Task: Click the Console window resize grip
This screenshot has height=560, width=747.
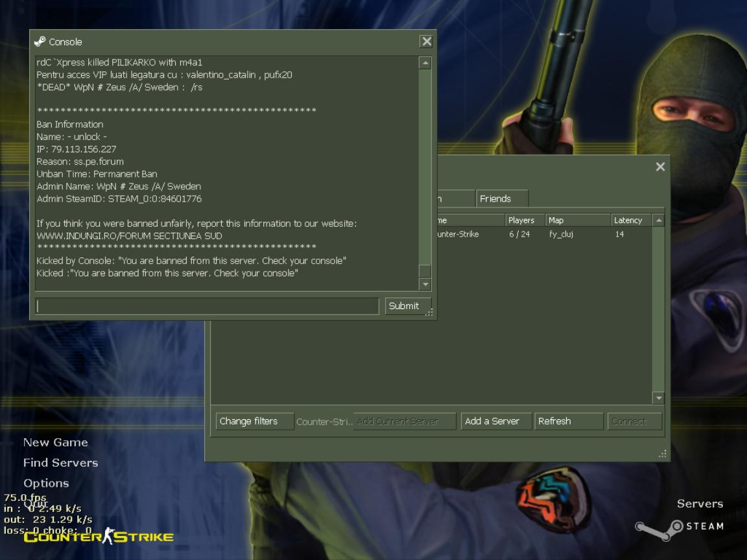Action: click(x=429, y=312)
